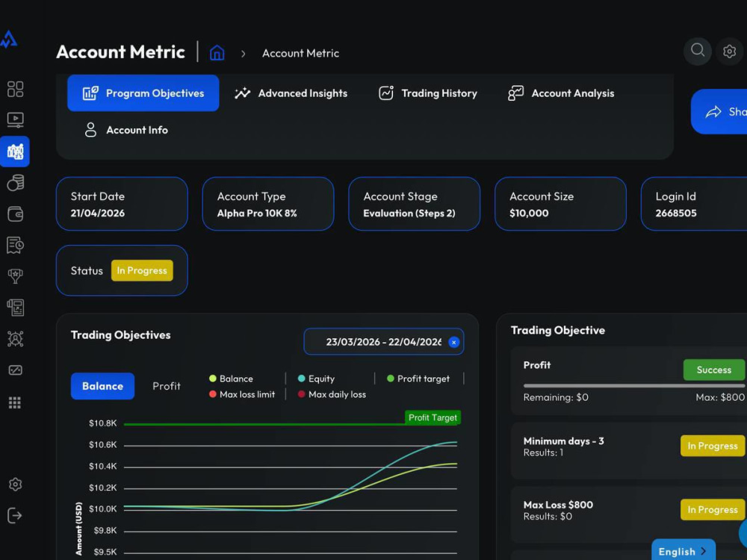Open the Advanced Insights tab
Viewport: 747px width, 560px height.
[291, 93]
